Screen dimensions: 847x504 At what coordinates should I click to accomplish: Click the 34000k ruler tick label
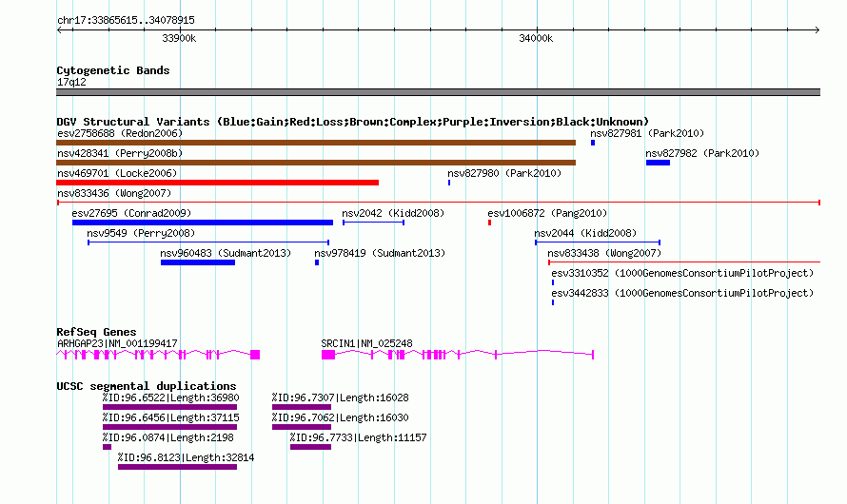[x=536, y=38]
